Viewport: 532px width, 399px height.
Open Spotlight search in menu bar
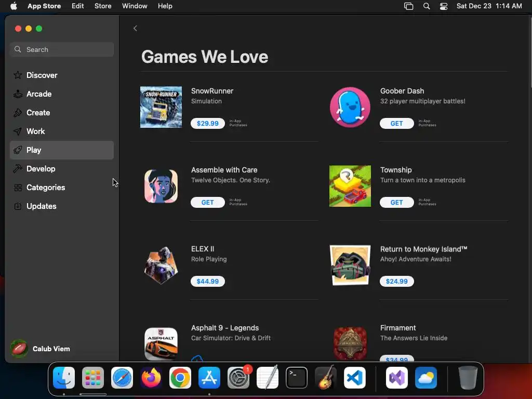427,6
